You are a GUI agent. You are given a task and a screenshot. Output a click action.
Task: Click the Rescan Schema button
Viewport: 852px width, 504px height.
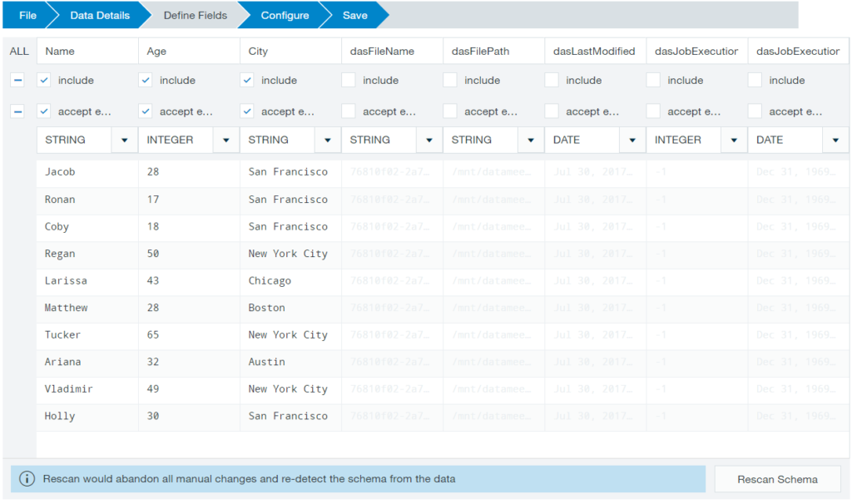(x=777, y=479)
